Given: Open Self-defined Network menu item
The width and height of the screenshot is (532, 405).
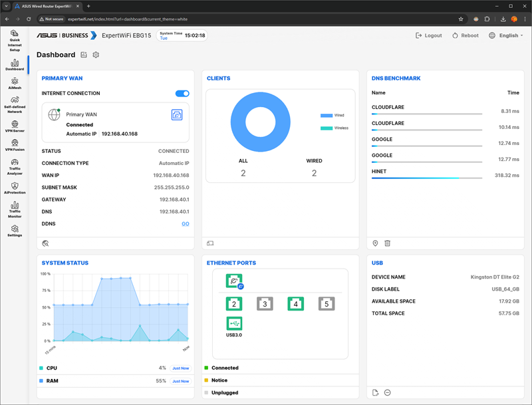Looking at the screenshot, I should tap(14, 104).
